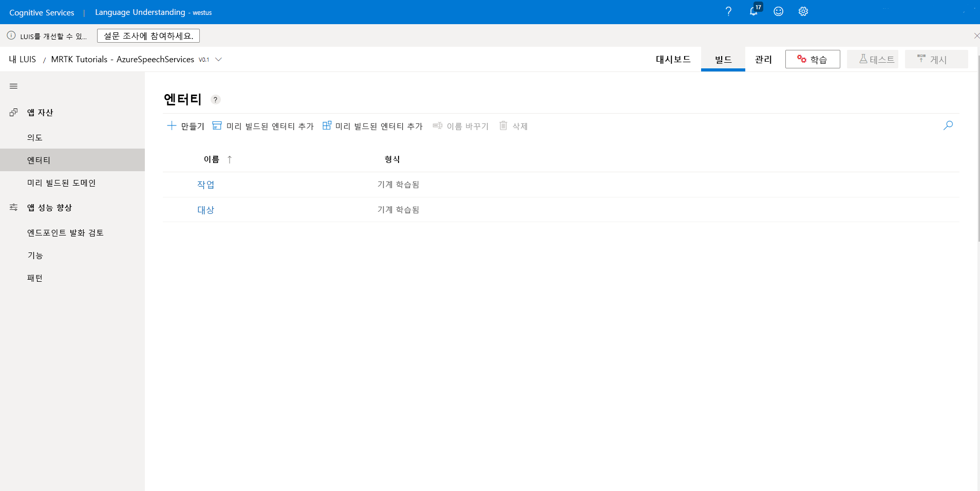Switch to 관리 tab
980x491 pixels.
[x=763, y=59]
